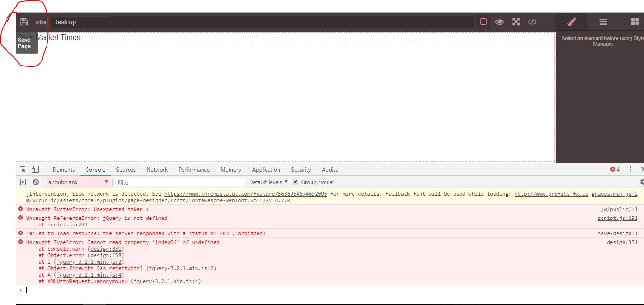Click the clear console icon
The image size is (644, 305).
coord(35,182)
